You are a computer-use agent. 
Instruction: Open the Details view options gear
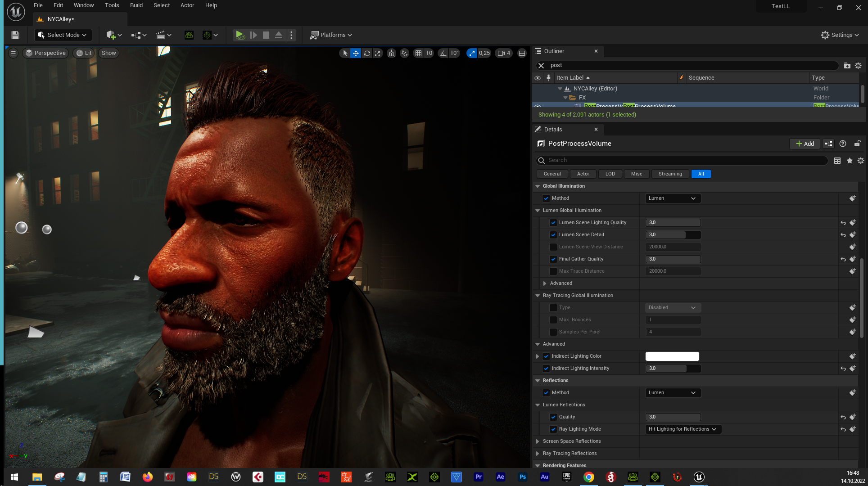(861, 161)
